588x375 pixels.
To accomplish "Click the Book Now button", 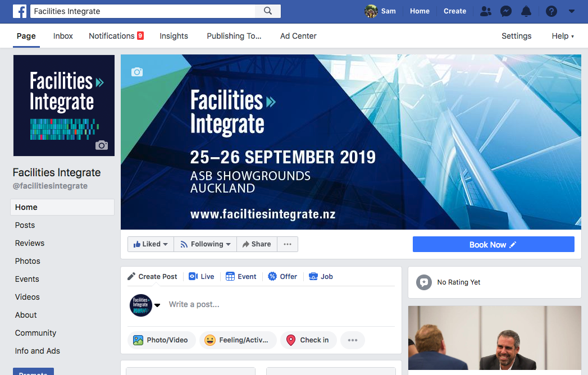I will [x=494, y=245].
